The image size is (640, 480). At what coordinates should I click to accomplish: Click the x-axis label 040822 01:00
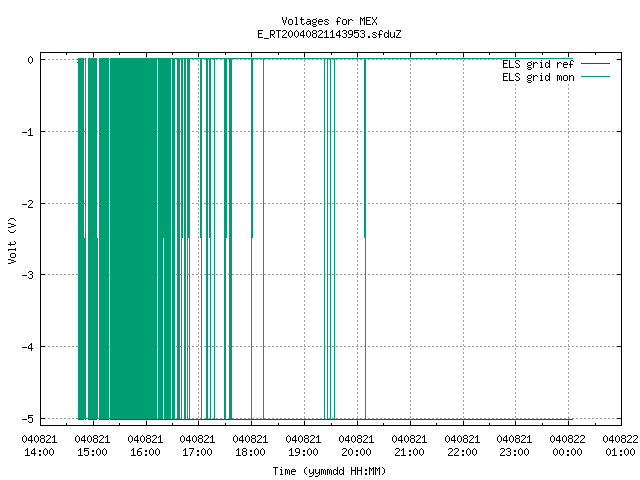tap(620, 446)
